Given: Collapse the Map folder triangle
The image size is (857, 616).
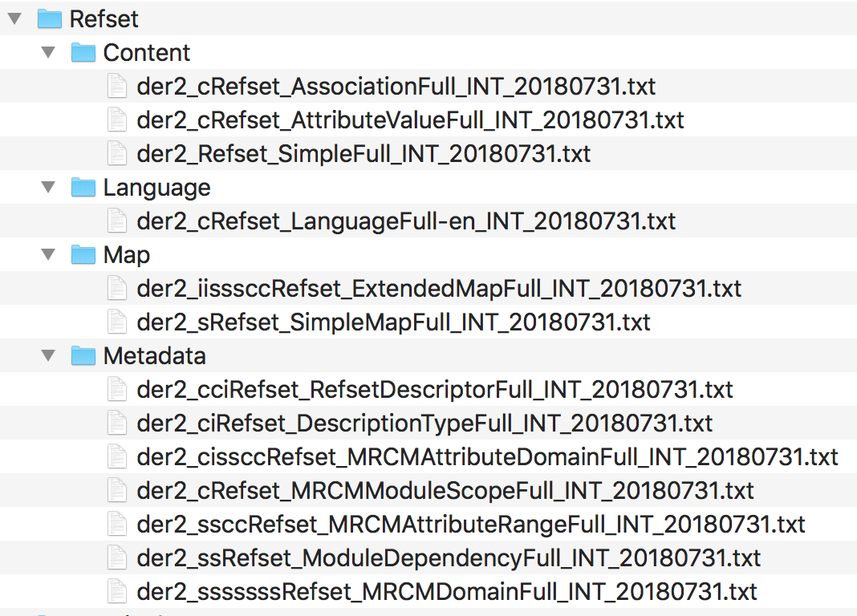Looking at the screenshot, I should pos(49,254).
